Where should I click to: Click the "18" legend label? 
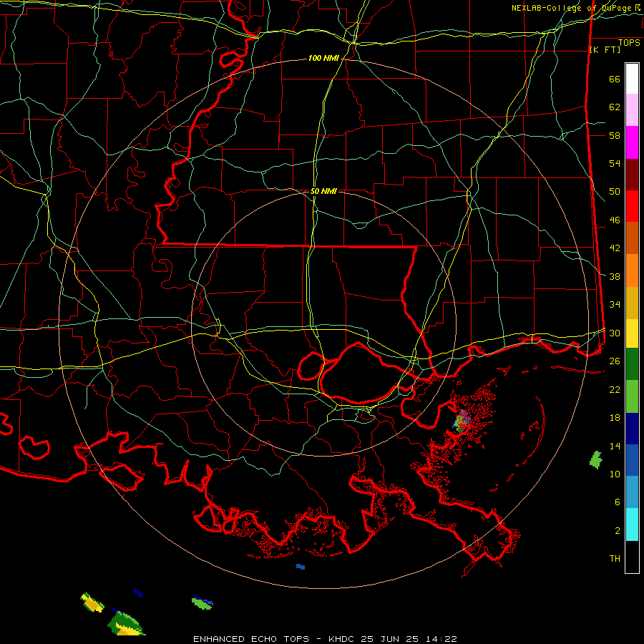(615, 418)
